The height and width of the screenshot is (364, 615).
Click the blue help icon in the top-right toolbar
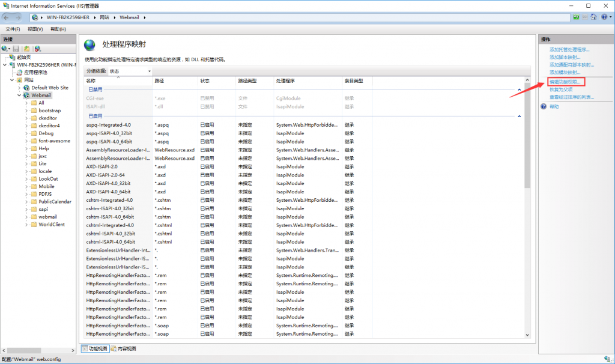click(x=604, y=17)
